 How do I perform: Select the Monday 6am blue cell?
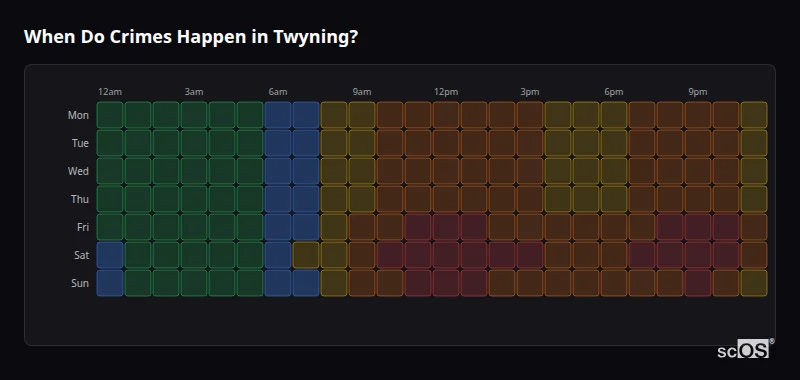(278, 115)
